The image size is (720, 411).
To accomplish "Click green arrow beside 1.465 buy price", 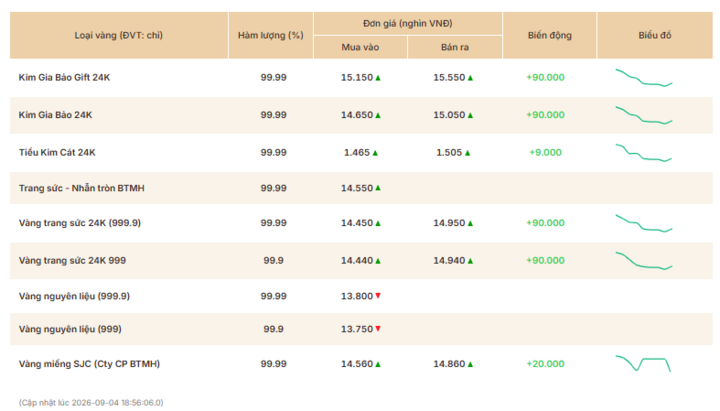I will [x=375, y=153].
